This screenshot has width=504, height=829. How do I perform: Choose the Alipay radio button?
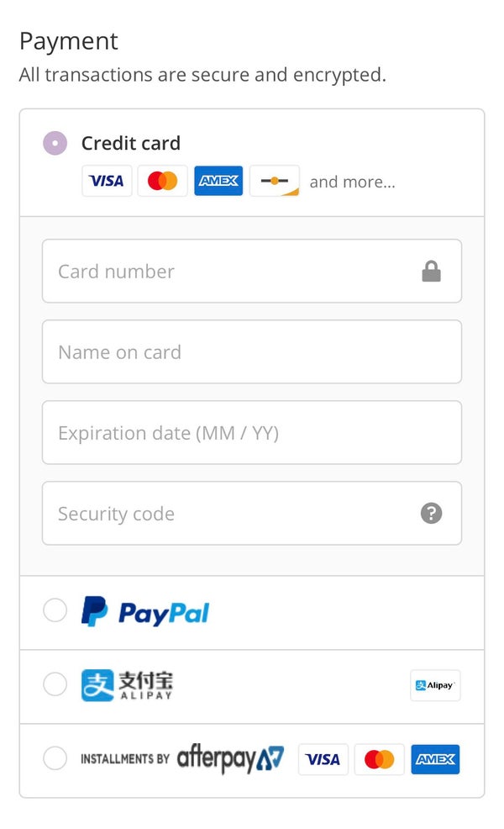(55, 685)
